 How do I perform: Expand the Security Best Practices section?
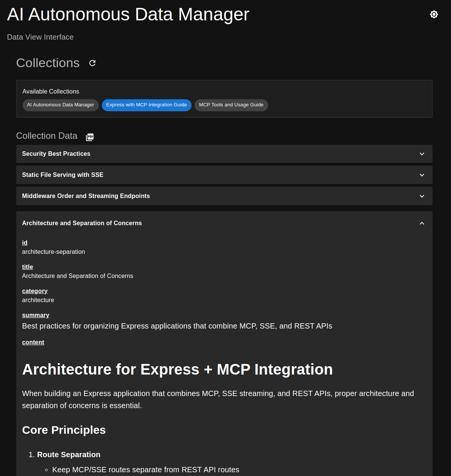point(224,154)
